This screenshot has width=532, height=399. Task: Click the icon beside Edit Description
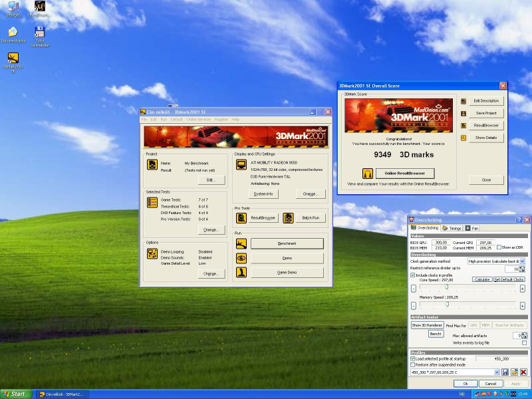pos(464,101)
